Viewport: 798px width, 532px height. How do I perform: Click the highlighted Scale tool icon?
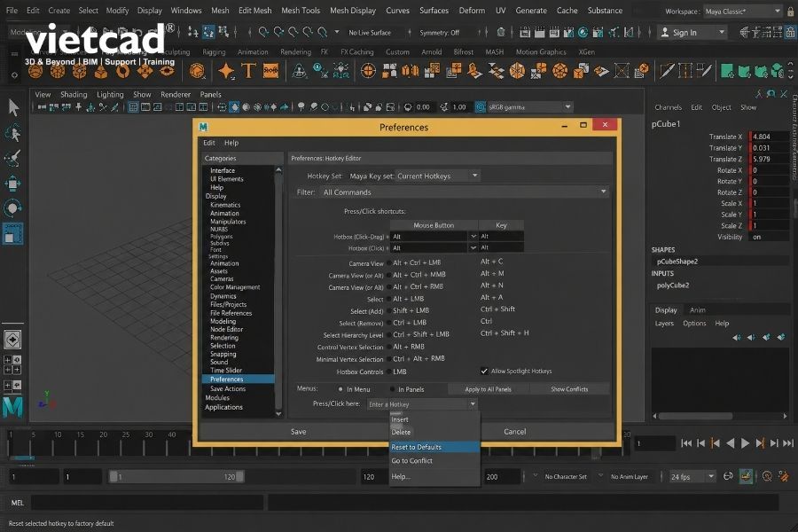[12, 234]
